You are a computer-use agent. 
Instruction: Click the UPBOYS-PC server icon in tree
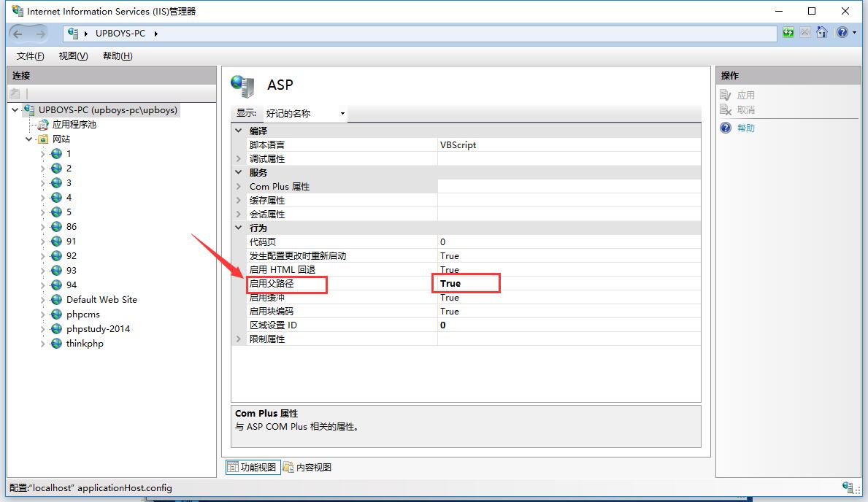pos(29,109)
